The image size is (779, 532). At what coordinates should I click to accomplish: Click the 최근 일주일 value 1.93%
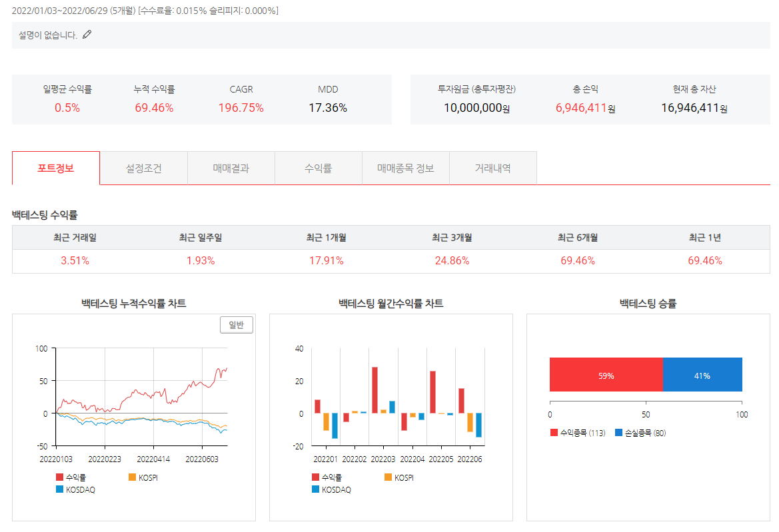(x=201, y=260)
